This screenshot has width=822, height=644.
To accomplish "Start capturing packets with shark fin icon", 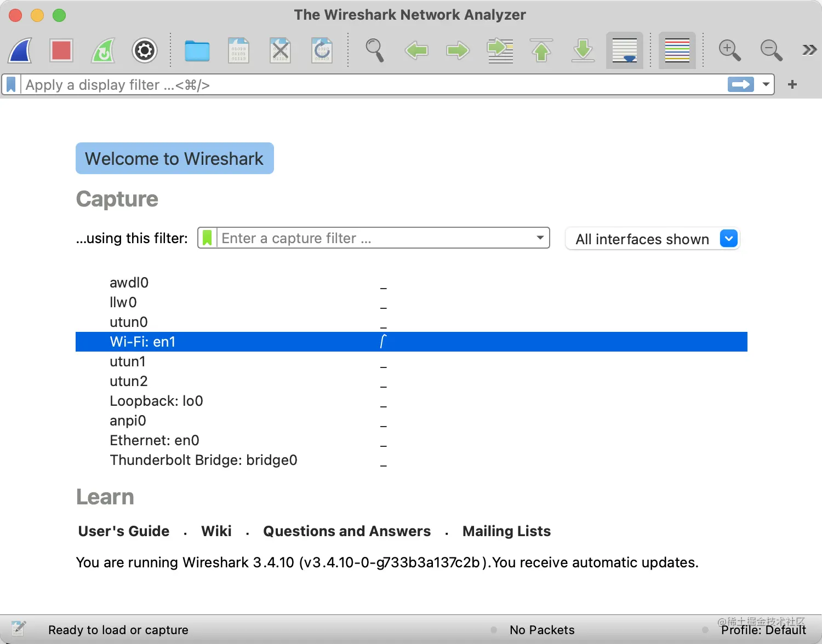I will pos(20,50).
